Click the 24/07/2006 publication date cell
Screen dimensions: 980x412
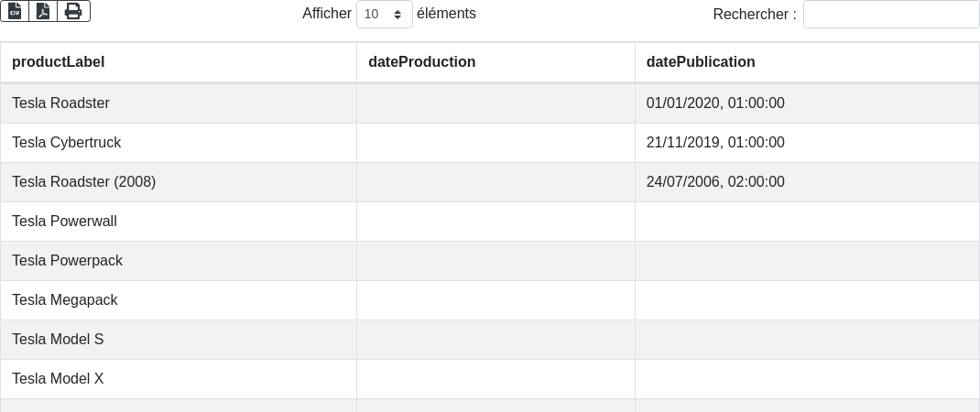tap(715, 182)
